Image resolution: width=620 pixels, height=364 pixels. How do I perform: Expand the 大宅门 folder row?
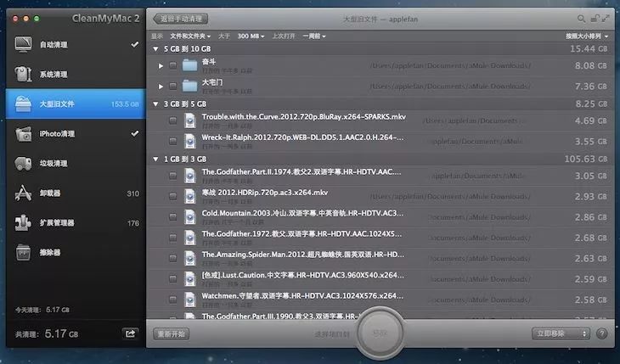point(161,87)
